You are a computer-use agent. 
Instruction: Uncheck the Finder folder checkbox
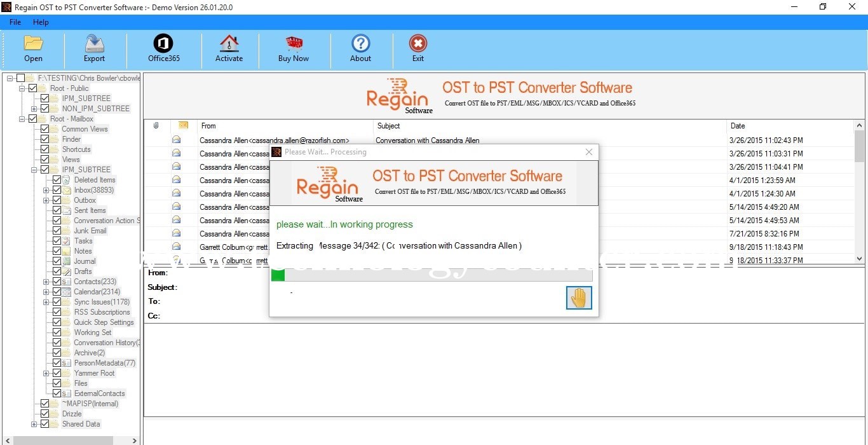pos(44,139)
